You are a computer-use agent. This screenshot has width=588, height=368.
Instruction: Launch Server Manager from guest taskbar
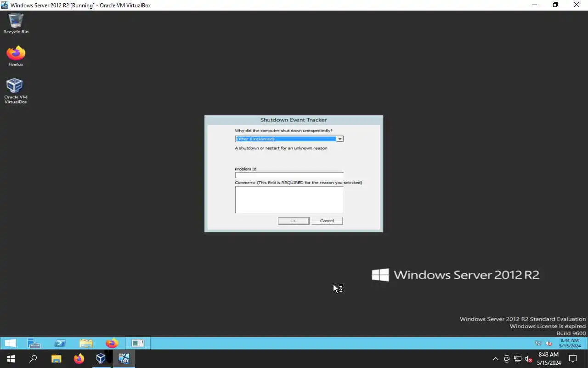34,343
